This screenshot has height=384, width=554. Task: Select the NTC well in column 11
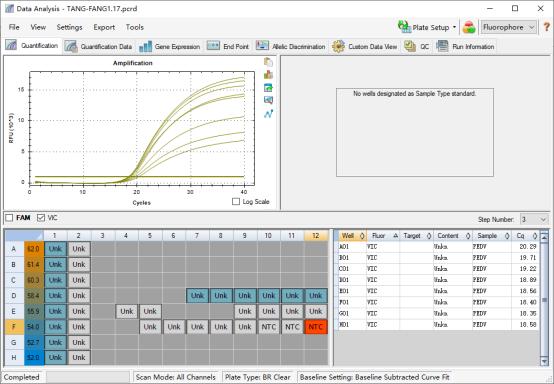click(x=292, y=327)
